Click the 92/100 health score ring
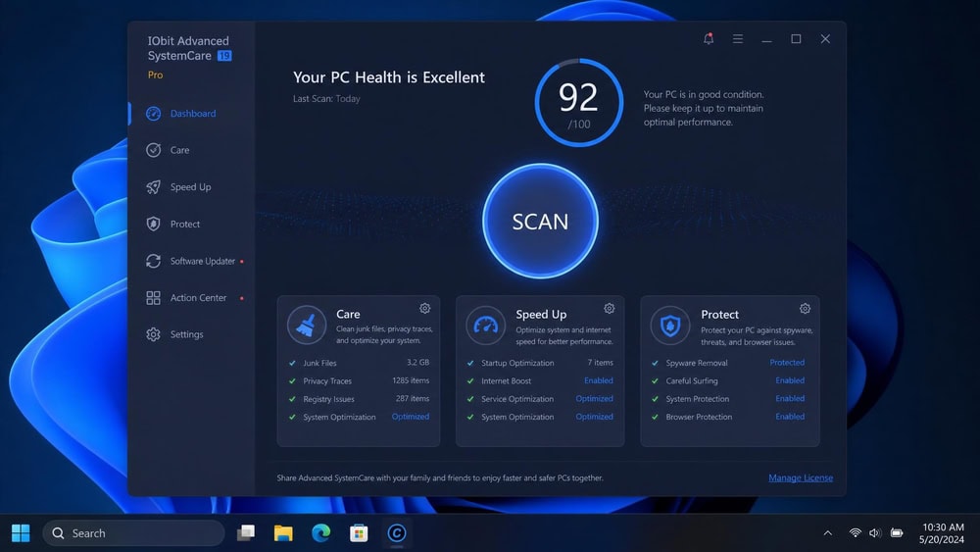 pyautogui.click(x=579, y=103)
